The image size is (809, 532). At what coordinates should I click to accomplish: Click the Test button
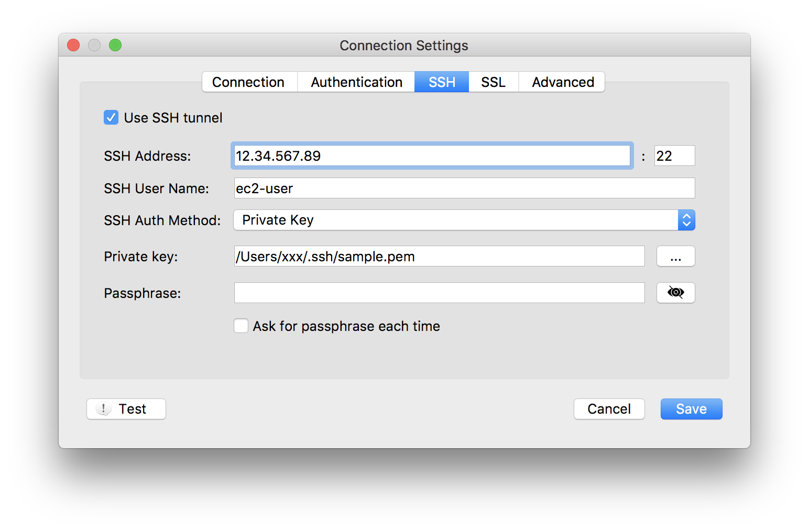coord(126,409)
